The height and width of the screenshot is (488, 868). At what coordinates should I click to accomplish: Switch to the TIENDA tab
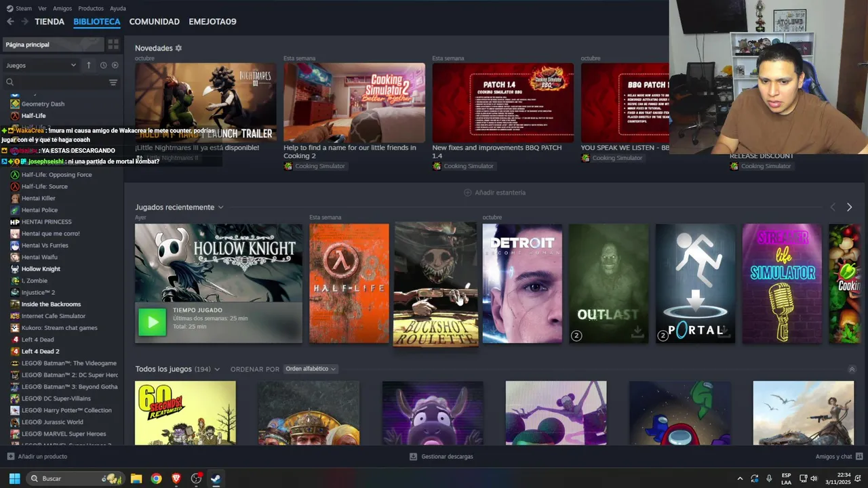[50, 22]
